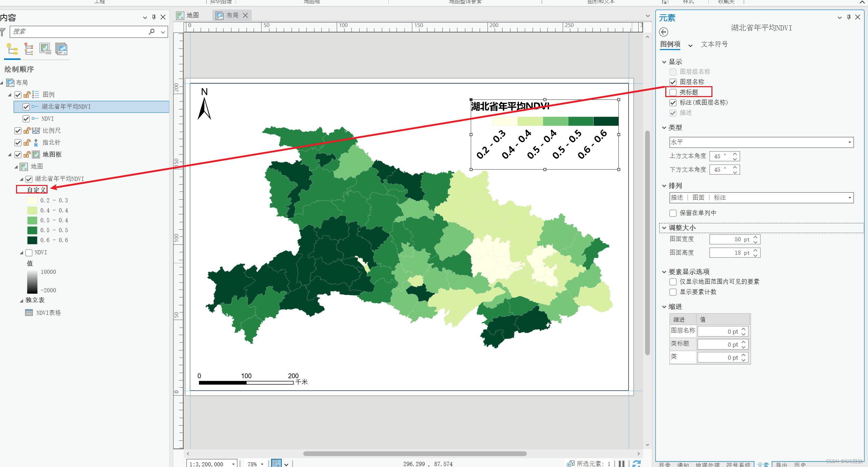Image resolution: width=868 pixels, height=467 pixels.
Task: Toggle lock icon on 比例尺 element
Action: 27,131
